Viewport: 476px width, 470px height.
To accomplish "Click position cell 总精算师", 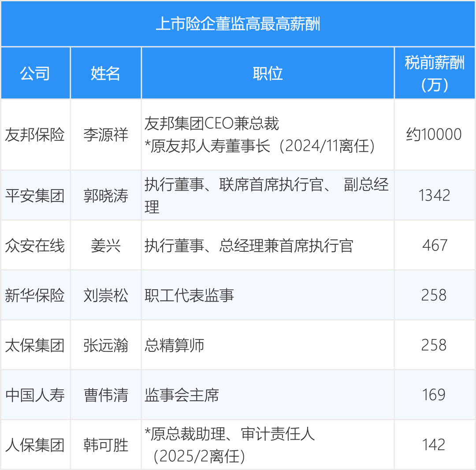I will pos(268,345).
